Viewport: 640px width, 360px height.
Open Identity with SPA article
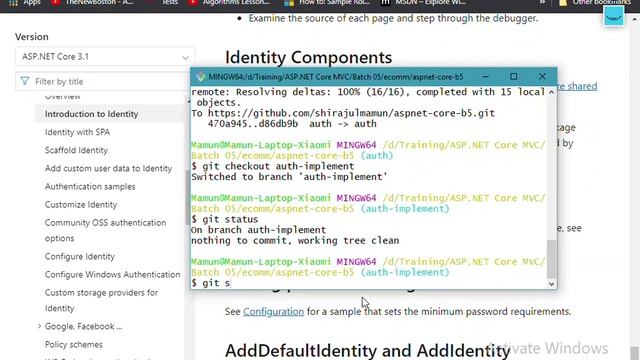[77, 132]
